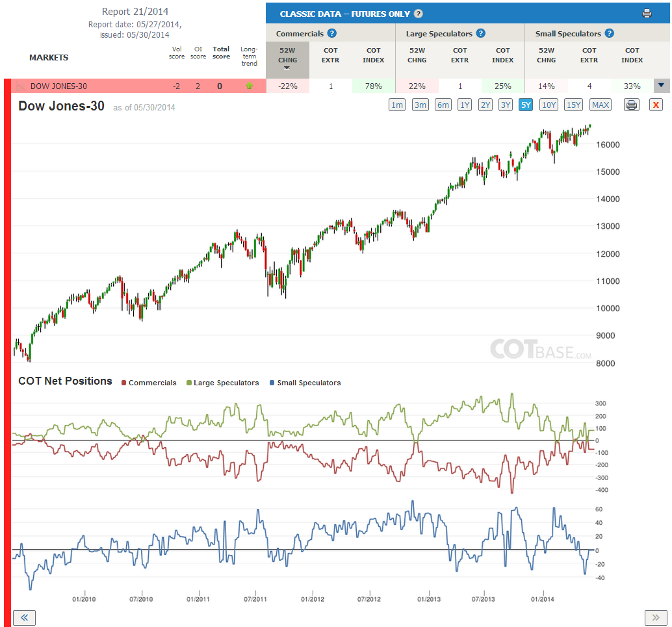
Task: Click the 78% Commercials COT index cell
Action: click(x=373, y=86)
